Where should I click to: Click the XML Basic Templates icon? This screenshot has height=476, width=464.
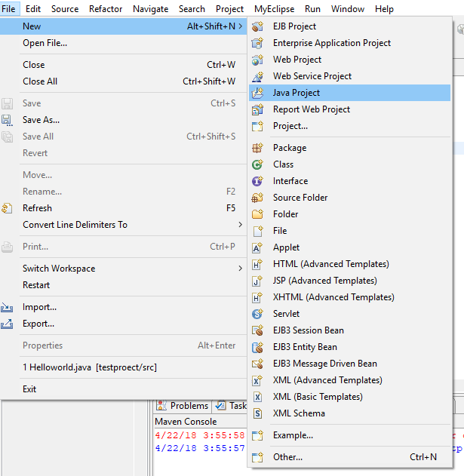tap(257, 397)
